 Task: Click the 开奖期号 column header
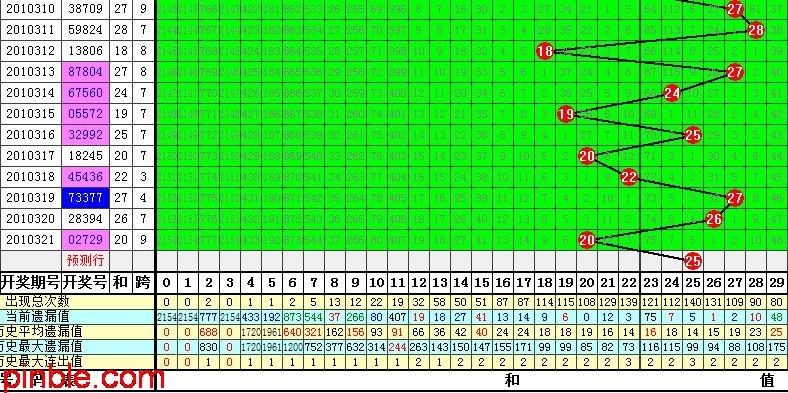pos(30,283)
